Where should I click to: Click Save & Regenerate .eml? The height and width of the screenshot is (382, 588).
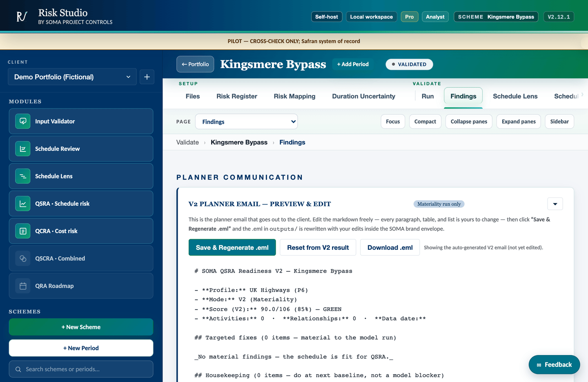232,248
